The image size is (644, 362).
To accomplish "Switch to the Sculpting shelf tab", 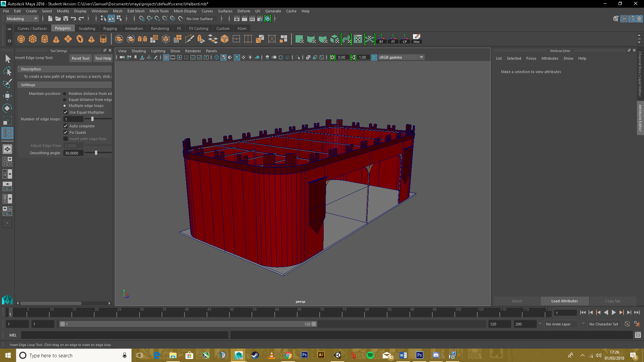I will (87, 28).
